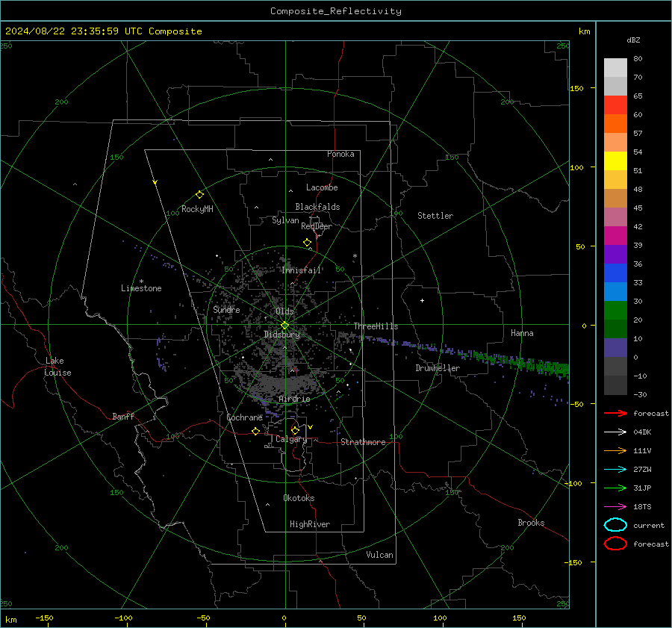672x628 pixels.
Task: Select the Didsbury map label
Action: pos(282,335)
